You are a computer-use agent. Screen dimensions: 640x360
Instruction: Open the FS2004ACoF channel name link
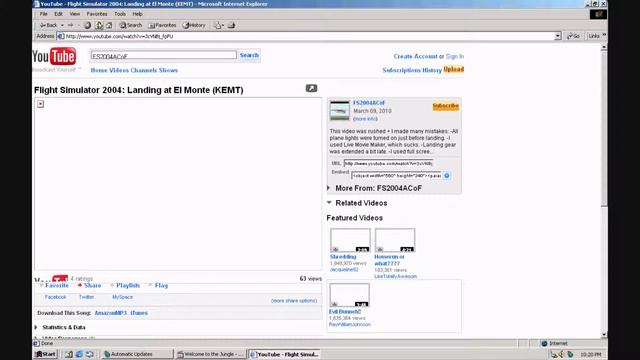(x=369, y=103)
